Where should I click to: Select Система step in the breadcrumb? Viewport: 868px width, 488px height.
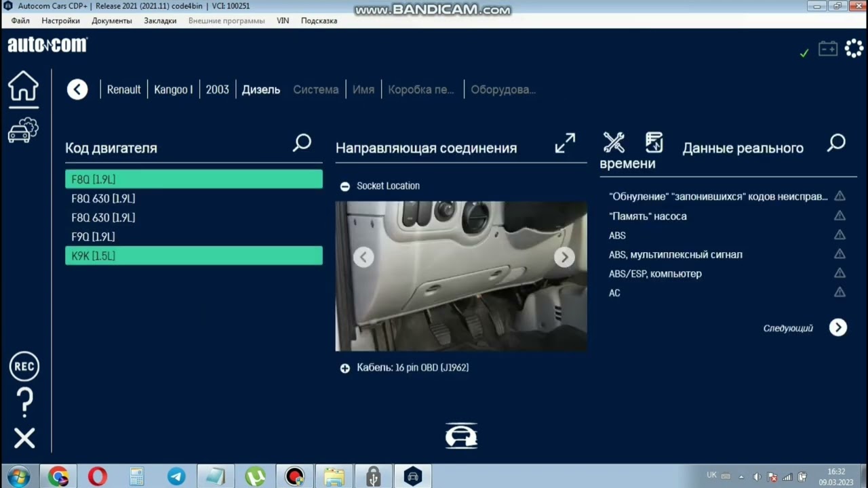(x=315, y=89)
